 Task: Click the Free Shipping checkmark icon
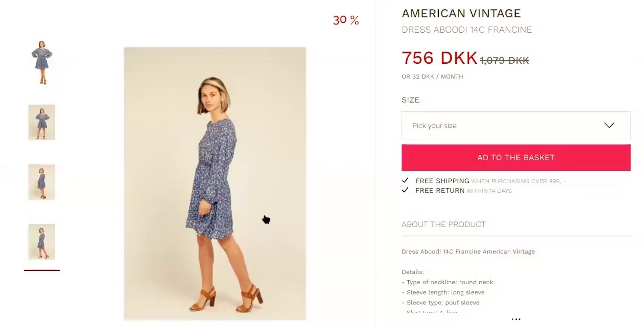click(405, 180)
